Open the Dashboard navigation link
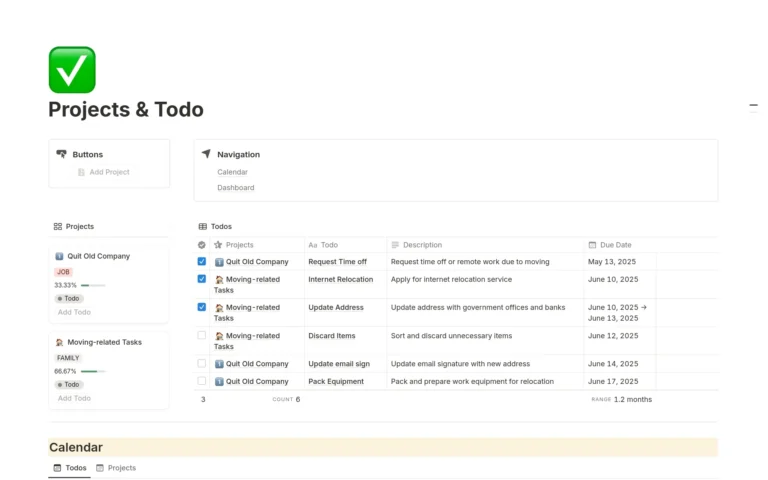The image size is (768, 480). (236, 188)
